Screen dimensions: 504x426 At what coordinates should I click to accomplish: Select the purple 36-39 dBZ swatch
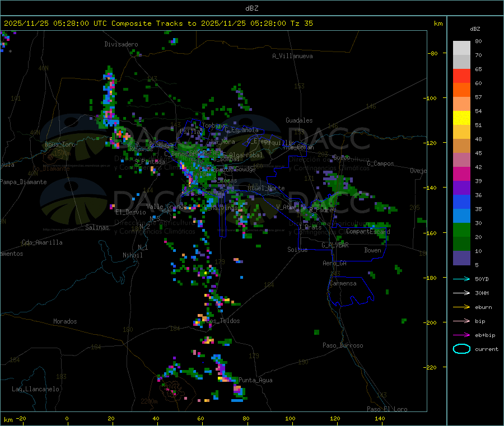pos(461,188)
